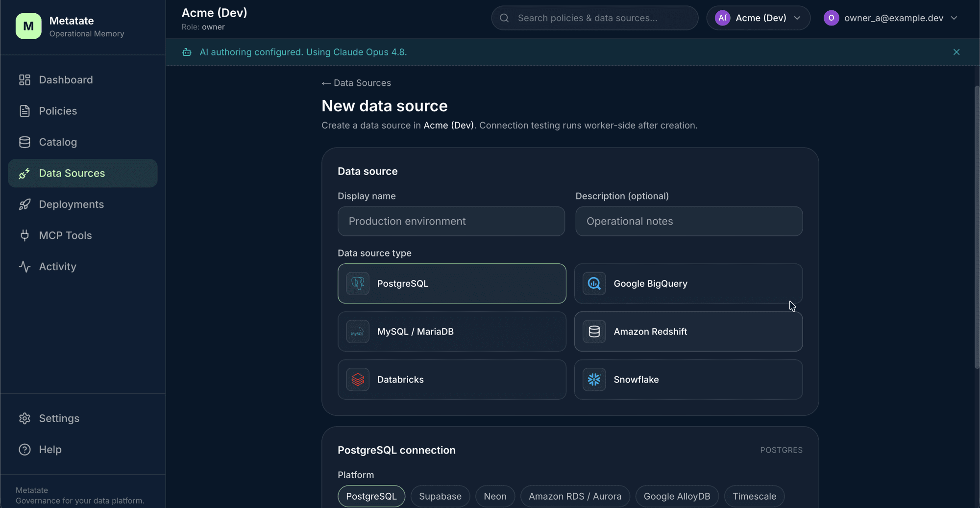Click the MySQL logo icon
Viewport: 980px width, 508px height.
point(358,331)
